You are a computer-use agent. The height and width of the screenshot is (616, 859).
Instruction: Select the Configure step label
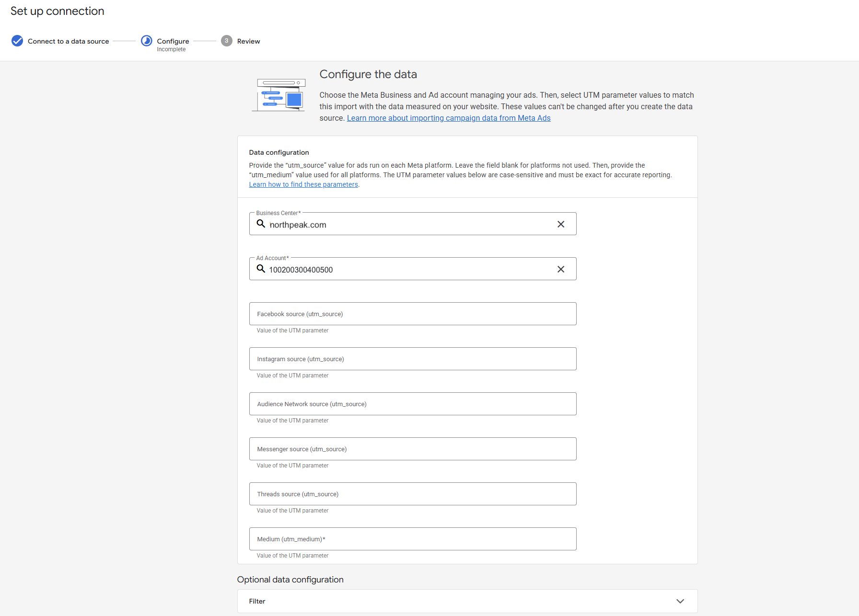coord(173,41)
